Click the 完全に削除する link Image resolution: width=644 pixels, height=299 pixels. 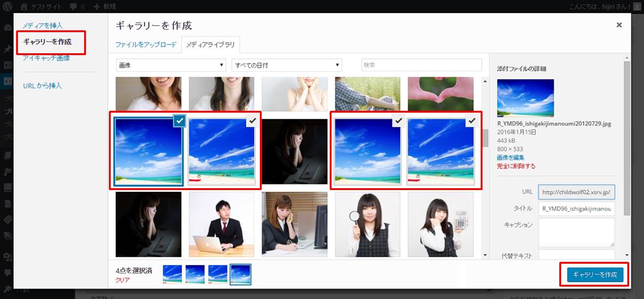[516, 167]
